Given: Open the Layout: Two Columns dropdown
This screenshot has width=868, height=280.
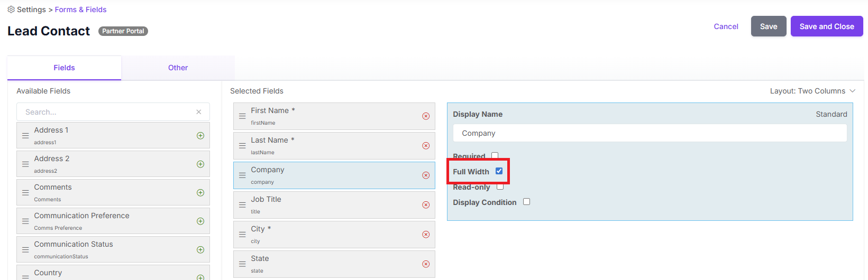Looking at the screenshot, I should pyautogui.click(x=812, y=91).
